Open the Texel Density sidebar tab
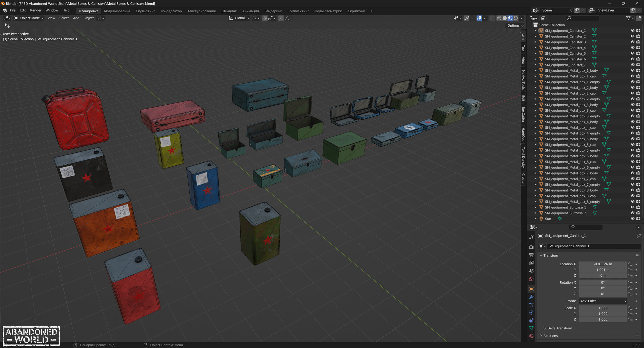The width and height of the screenshot is (644, 348). [x=523, y=157]
